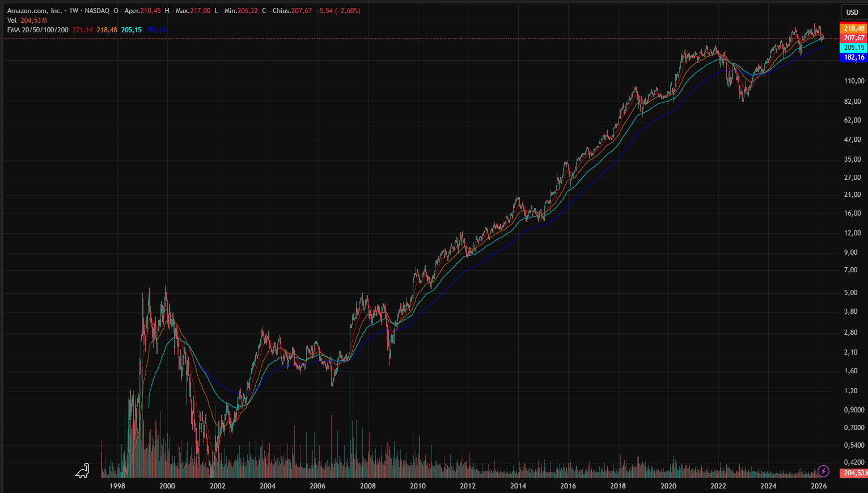The height and width of the screenshot is (493, 868).
Task: Click the 1,60 price scale tick
Action: click(851, 371)
